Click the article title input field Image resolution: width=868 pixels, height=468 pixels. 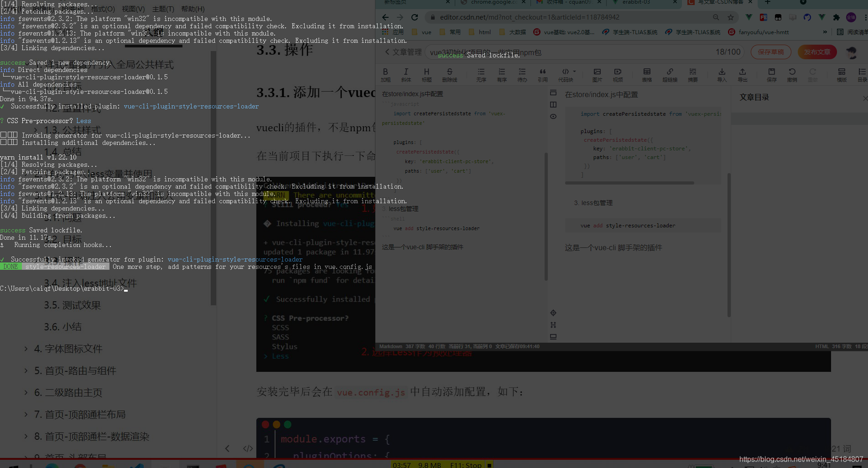pos(585,52)
